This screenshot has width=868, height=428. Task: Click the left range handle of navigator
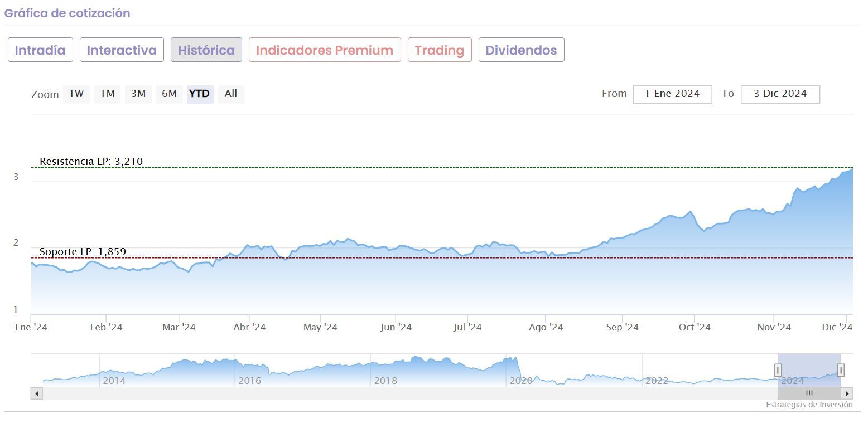point(778,370)
